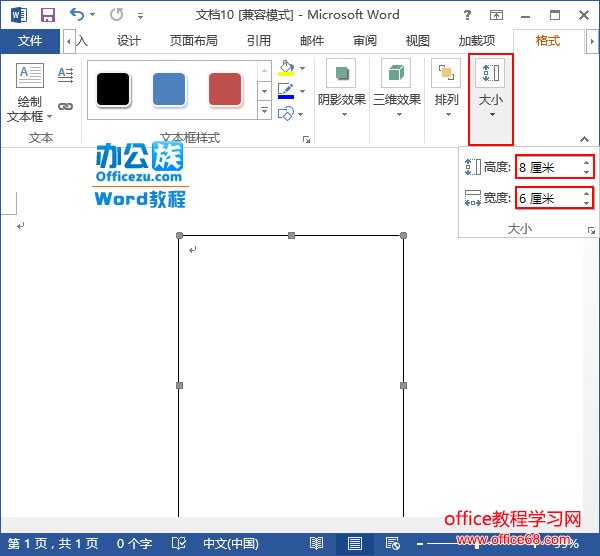Click language 中文(中国) in status bar
Image resolution: width=600 pixels, height=556 pixels.
click(231, 543)
